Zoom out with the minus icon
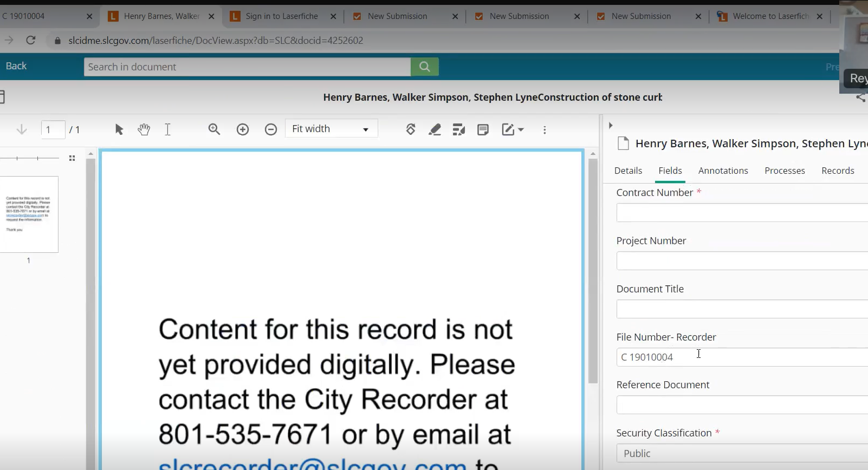This screenshot has height=470, width=868. click(271, 129)
